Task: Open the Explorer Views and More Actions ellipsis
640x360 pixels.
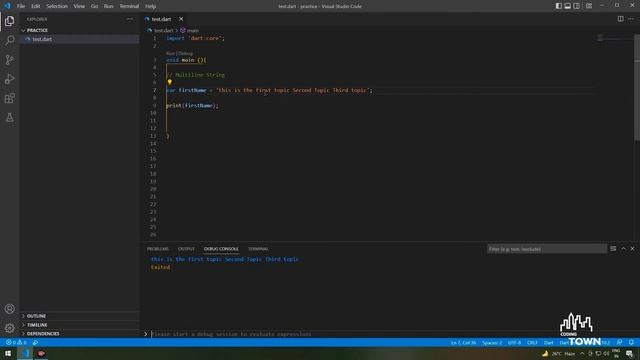Action: 130,19
